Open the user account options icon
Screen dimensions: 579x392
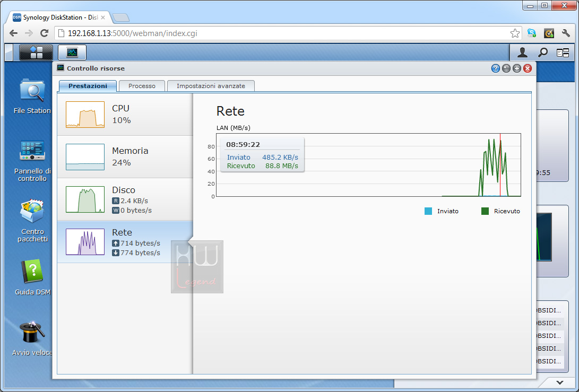522,53
